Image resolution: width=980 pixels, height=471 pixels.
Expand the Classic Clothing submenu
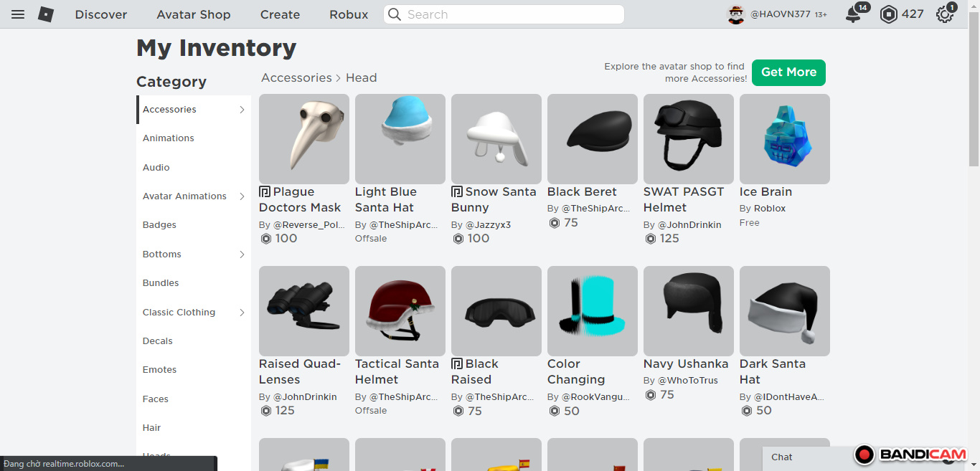(242, 313)
